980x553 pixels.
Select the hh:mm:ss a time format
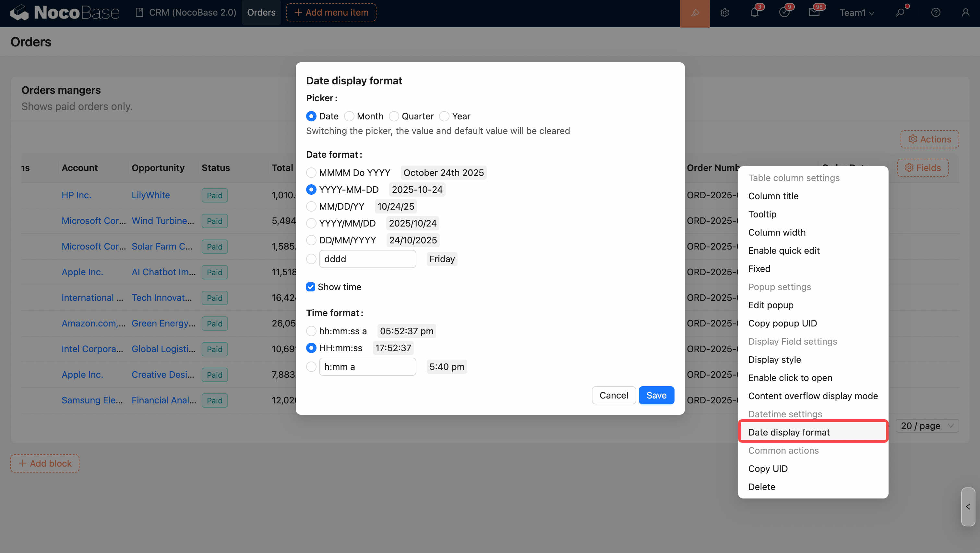(x=311, y=331)
